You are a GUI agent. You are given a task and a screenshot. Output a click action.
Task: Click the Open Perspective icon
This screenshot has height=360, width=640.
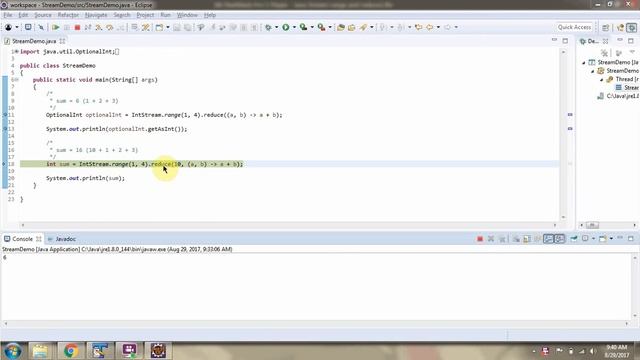click(605, 27)
